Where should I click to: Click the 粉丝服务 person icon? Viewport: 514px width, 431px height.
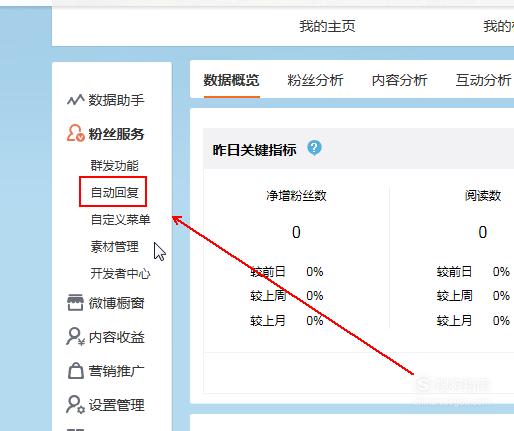click(75, 133)
